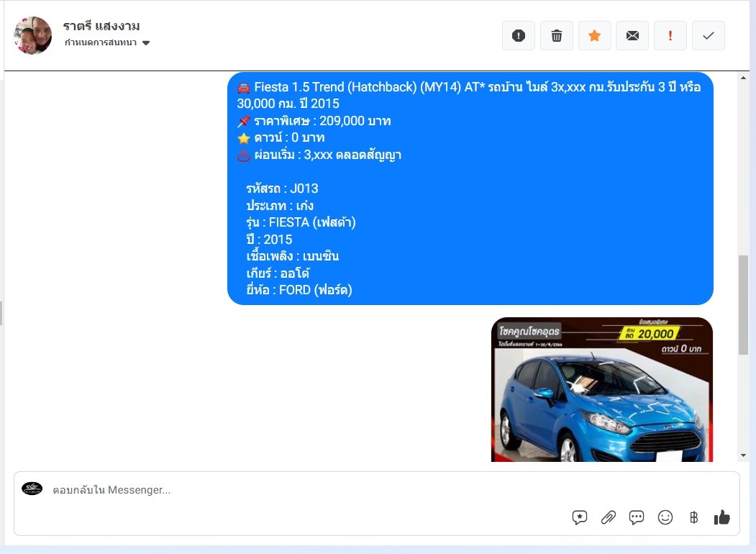Attach a file with paperclip icon
The height and width of the screenshot is (554, 756).
click(608, 517)
